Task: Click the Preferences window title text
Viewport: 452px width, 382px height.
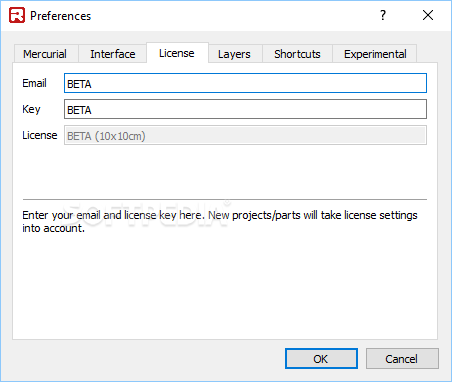Action: 60,16
